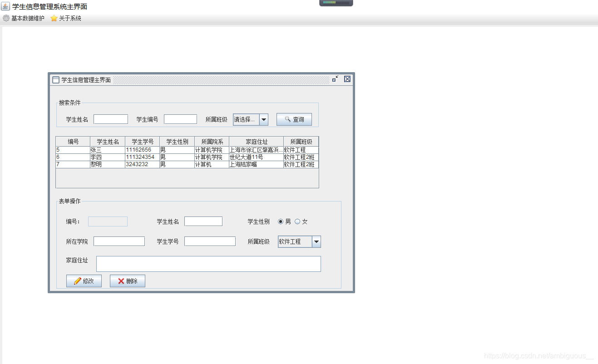Click the cell 3243232
Viewport: 598px width, 364px height.
(143, 164)
